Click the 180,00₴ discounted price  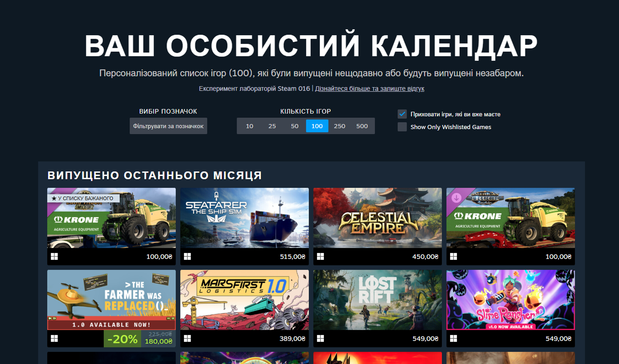click(x=158, y=342)
